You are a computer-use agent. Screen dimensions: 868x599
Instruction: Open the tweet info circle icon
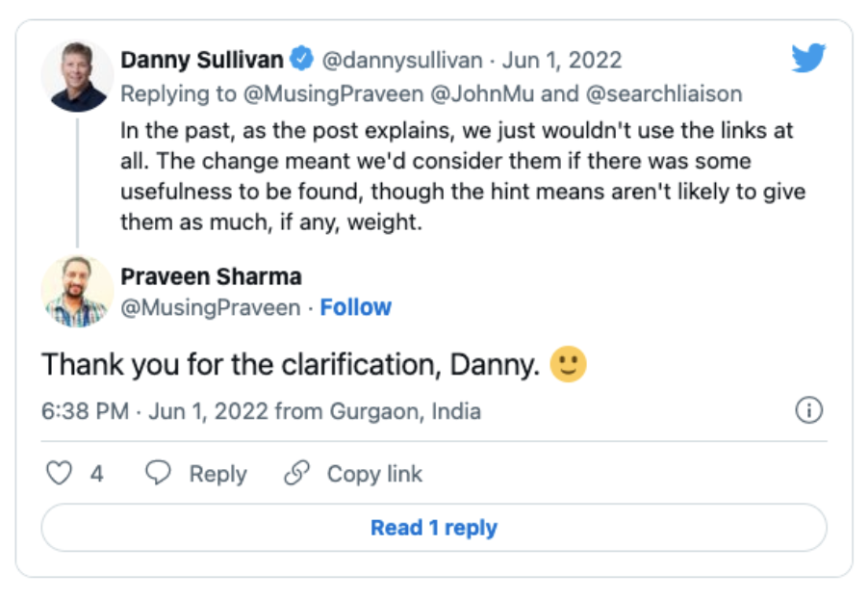pos(809,411)
